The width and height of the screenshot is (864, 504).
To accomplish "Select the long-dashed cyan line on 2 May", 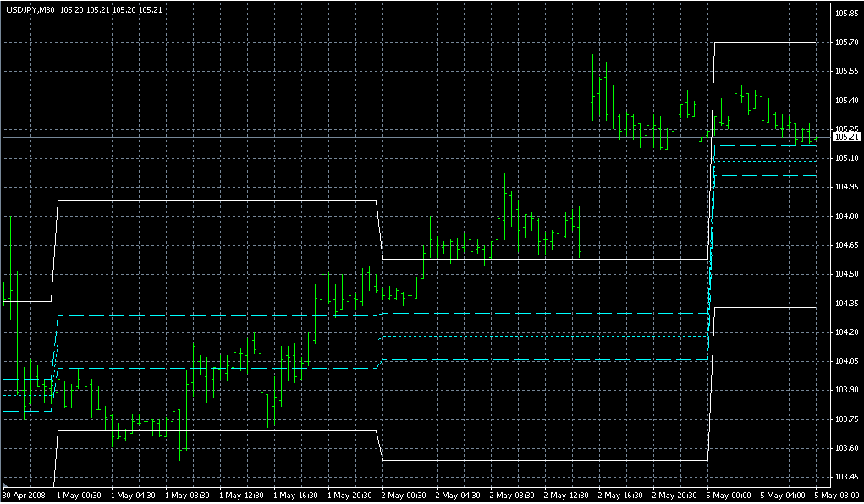I will point(542,313).
